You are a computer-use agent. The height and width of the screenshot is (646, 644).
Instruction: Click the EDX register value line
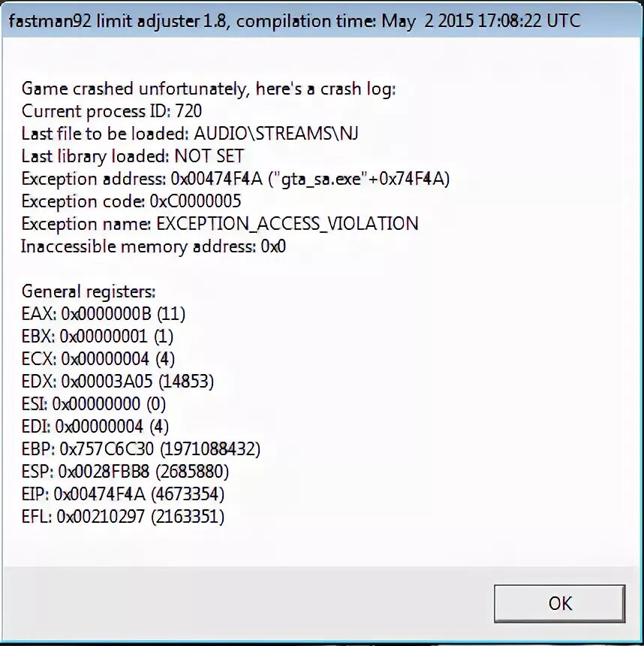coord(118,382)
